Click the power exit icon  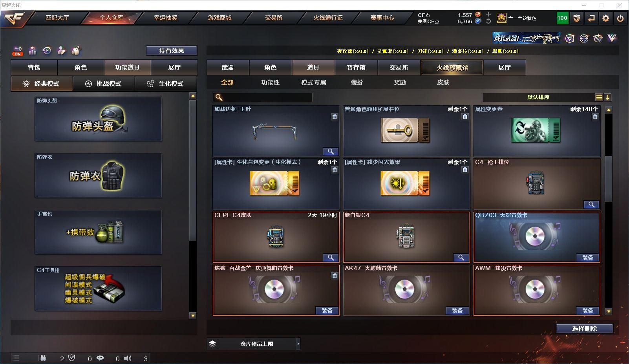[620, 18]
